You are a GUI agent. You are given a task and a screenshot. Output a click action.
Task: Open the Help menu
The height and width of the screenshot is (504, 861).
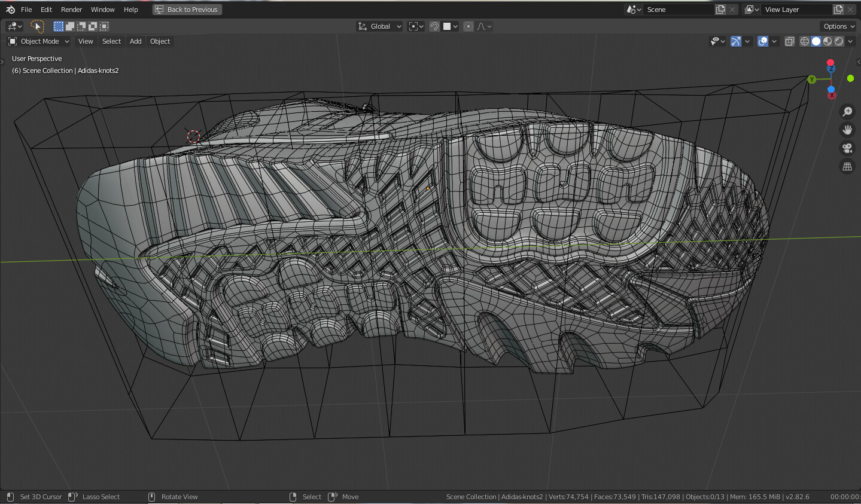point(130,10)
